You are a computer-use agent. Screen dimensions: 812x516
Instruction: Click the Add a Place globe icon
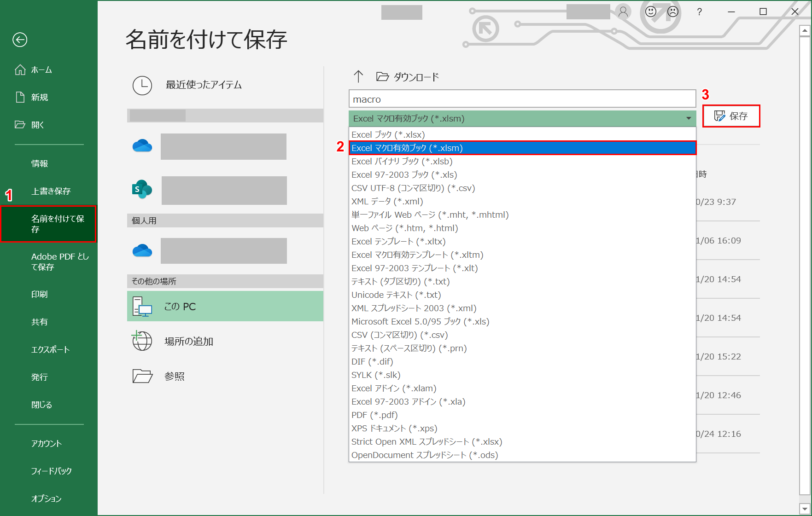[142, 341]
